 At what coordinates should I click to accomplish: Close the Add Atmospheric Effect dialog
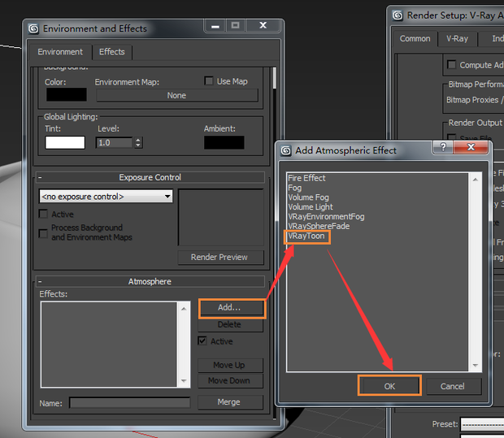coord(471,147)
